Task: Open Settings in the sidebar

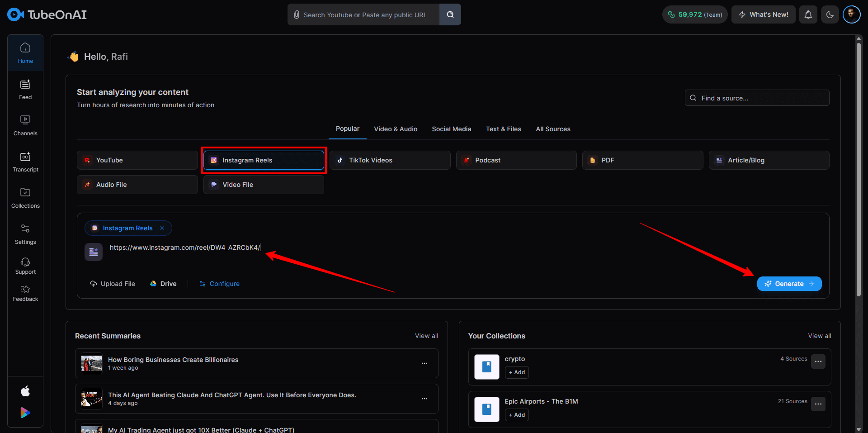Action: [25, 234]
